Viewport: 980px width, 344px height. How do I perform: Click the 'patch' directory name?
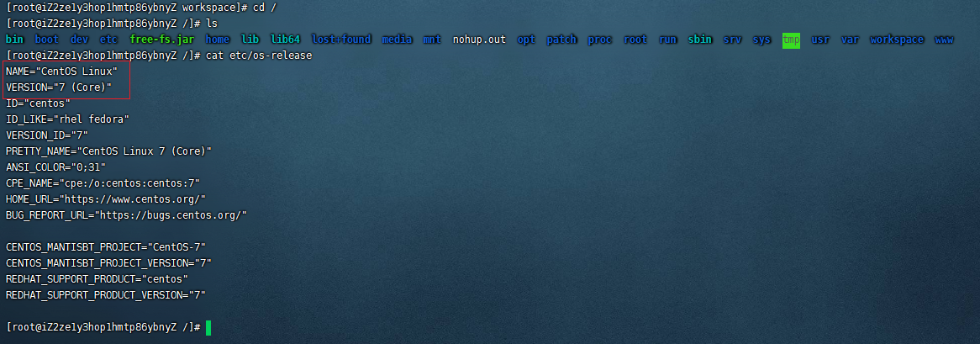(562, 40)
